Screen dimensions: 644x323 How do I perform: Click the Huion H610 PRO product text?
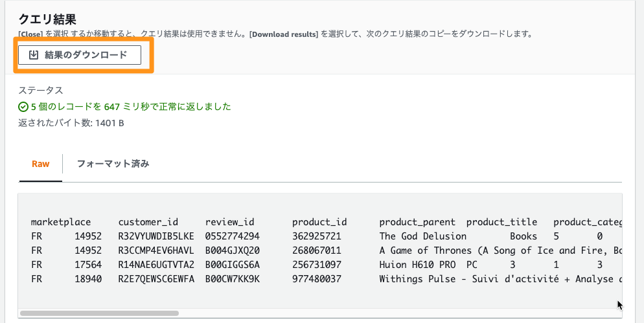tap(417, 265)
